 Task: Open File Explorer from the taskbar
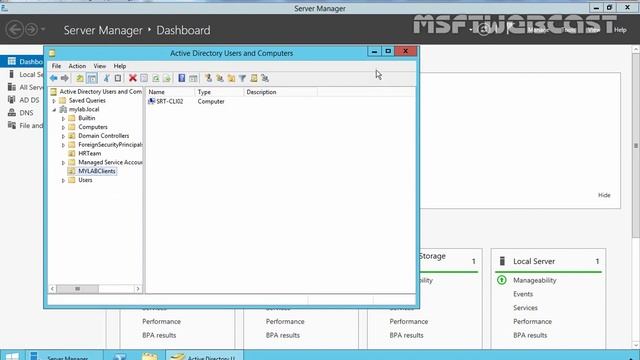(150, 356)
